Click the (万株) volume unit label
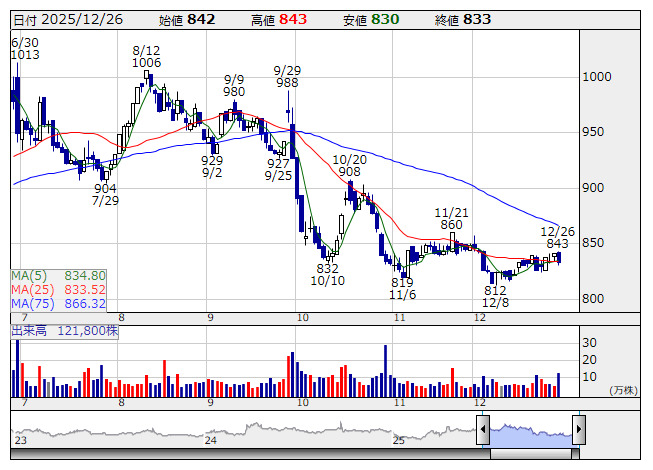Viewport: 653px width, 470px height. pyautogui.click(x=623, y=390)
